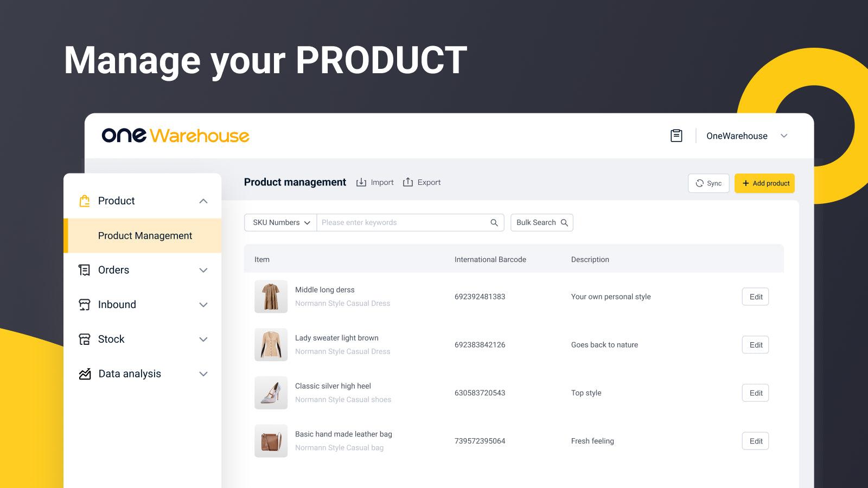The image size is (868, 488).
Task: Open the clipboard icon near OneWarehouse account
Action: pyautogui.click(x=676, y=136)
